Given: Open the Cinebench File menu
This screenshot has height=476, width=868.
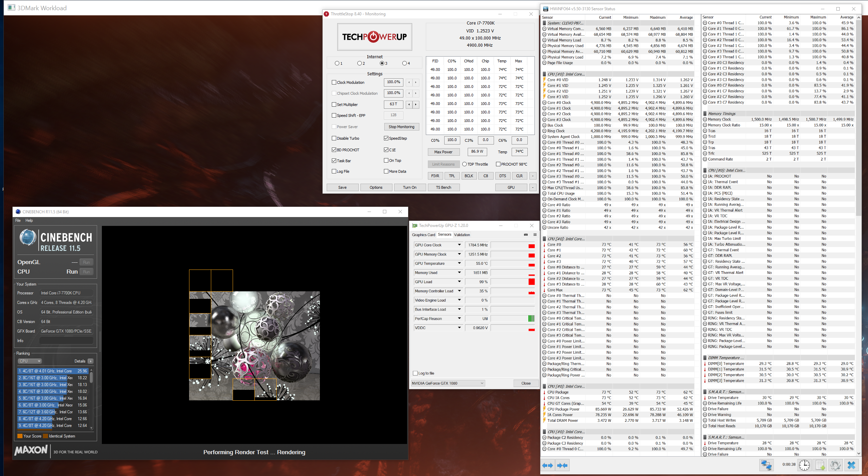Looking at the screenshot, I should [x=18, y=220].
